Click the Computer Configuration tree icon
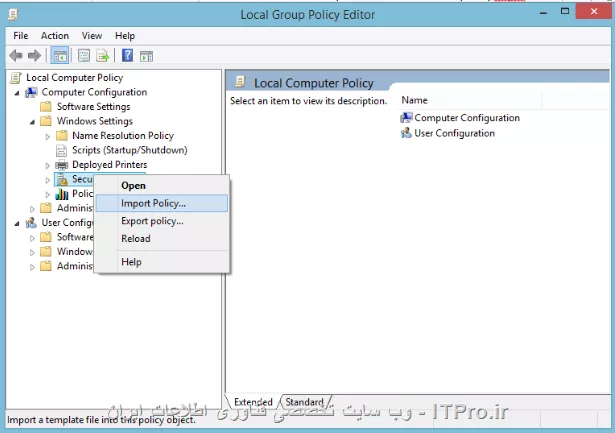Screen dimensions: 615x433 31,93
